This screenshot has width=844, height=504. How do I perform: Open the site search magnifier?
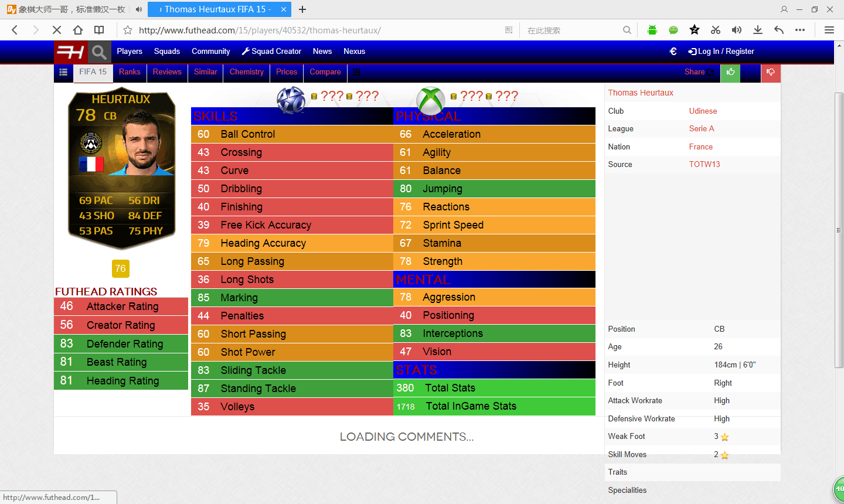[99, 52]
